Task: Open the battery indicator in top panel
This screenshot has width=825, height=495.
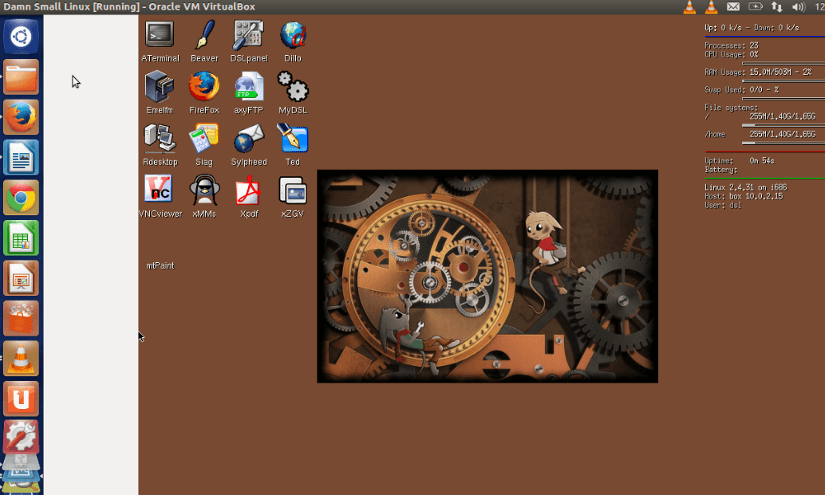Action: click(755, 7)
